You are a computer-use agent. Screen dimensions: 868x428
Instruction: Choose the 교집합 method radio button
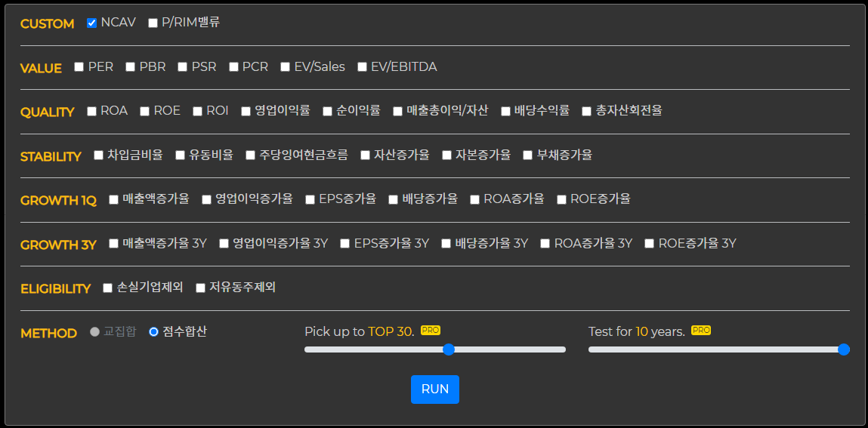coord(94,332)
